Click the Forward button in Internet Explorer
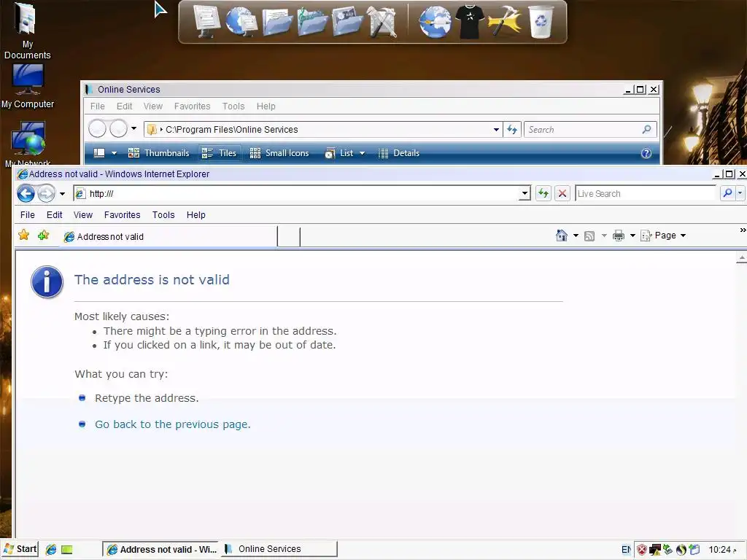Image resolution: width=747 pixels, height=560 pixels. tap(46, 194)
